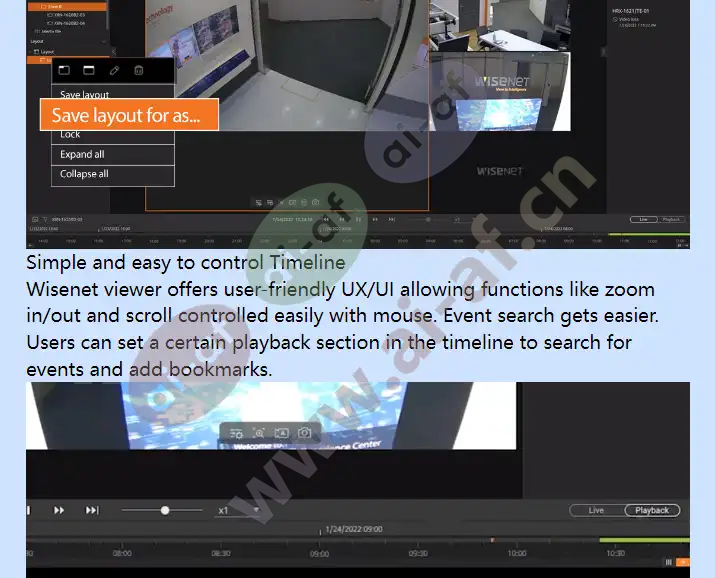715x578 pixels.
Task: Click the gray bars icon at lower timeline corner
Action: 668,562
